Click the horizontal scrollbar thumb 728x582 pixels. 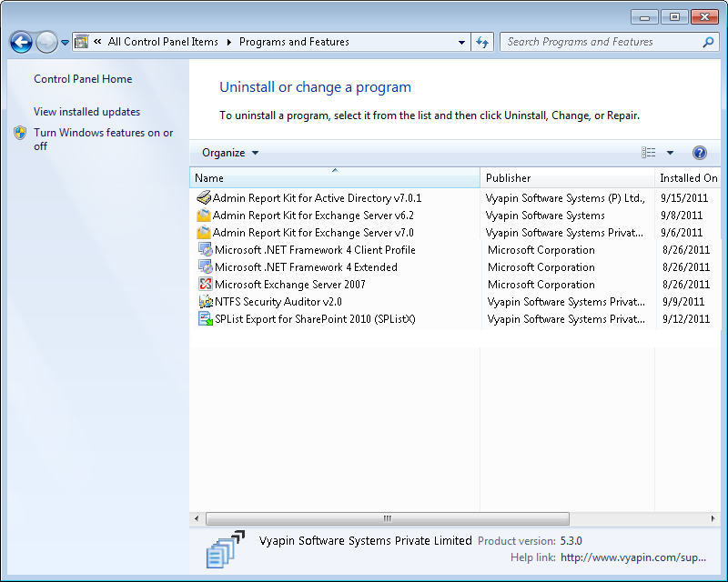coord(388,518)
